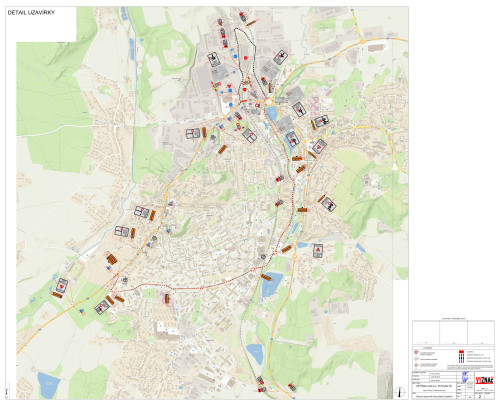Click sheet number 2 in title block
Image resolution: width=500 pixels, height=404 pixels.
pyautogui.click(x=480, y=396)
